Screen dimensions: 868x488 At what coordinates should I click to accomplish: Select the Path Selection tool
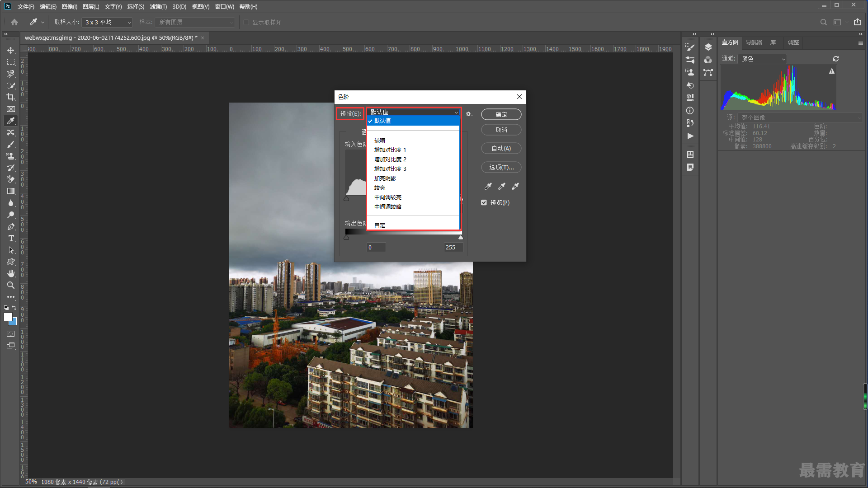coord(11,250)
